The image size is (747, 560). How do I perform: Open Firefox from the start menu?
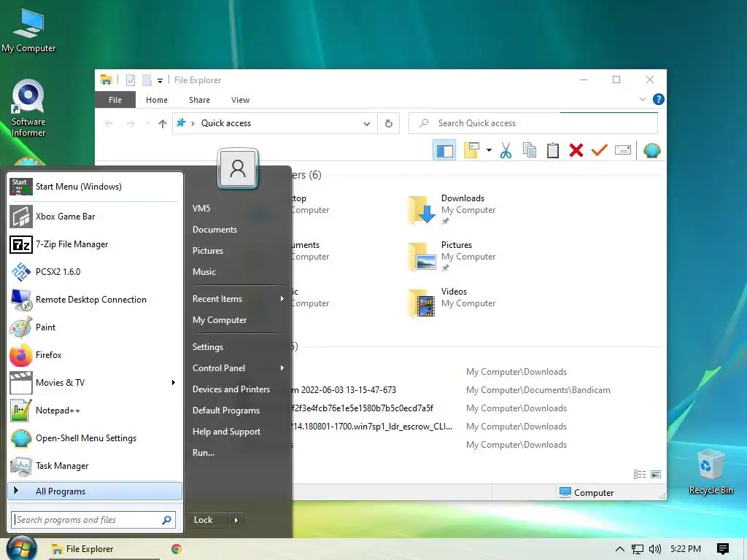(x=95, y=355)
